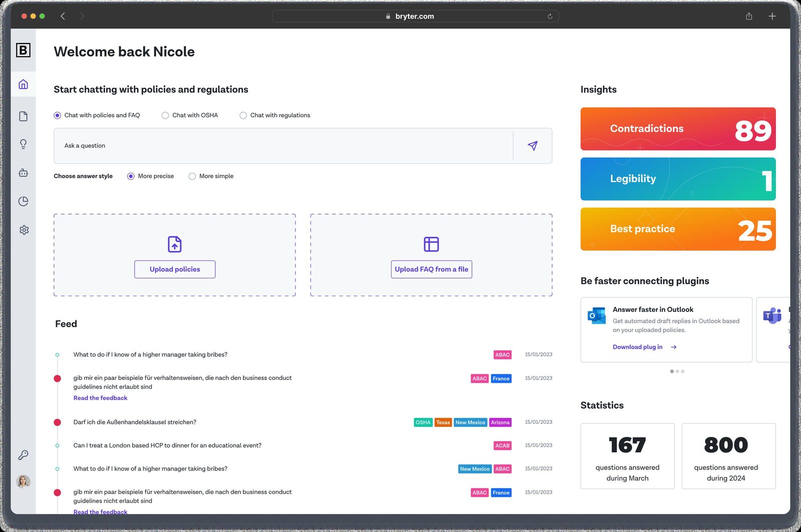801x532 pixels.
Task: Go to the home sidebar icon
Action: tap(23, 84)
